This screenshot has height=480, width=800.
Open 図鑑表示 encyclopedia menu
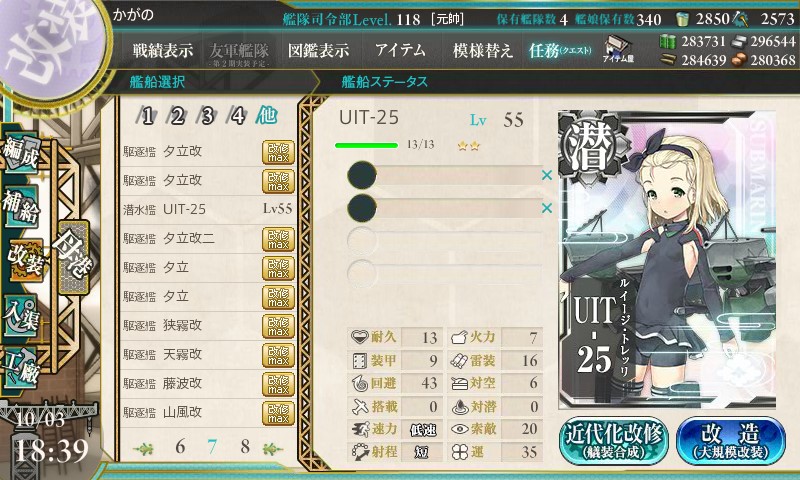coord(318,50)
